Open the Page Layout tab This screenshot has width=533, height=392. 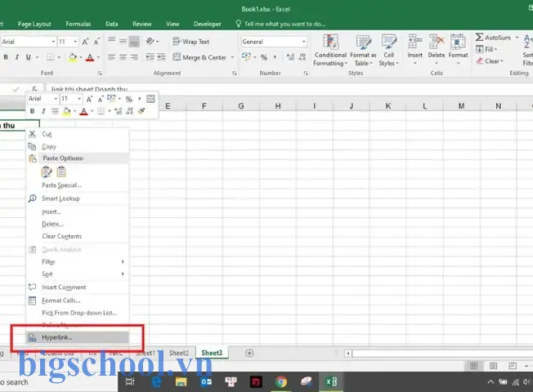point(34,24)
